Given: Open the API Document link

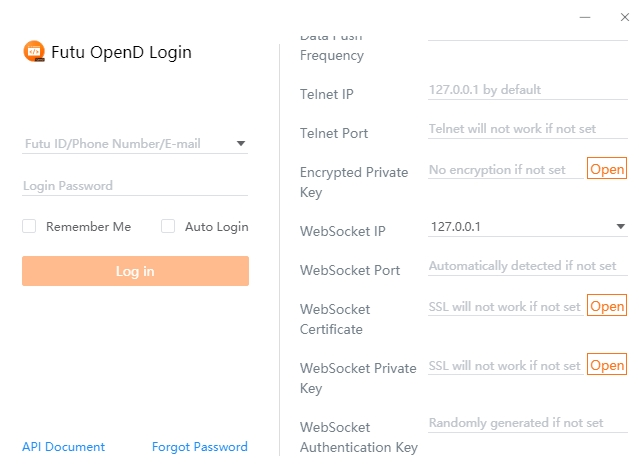Looking at the screenshot, I should [63, 447].
